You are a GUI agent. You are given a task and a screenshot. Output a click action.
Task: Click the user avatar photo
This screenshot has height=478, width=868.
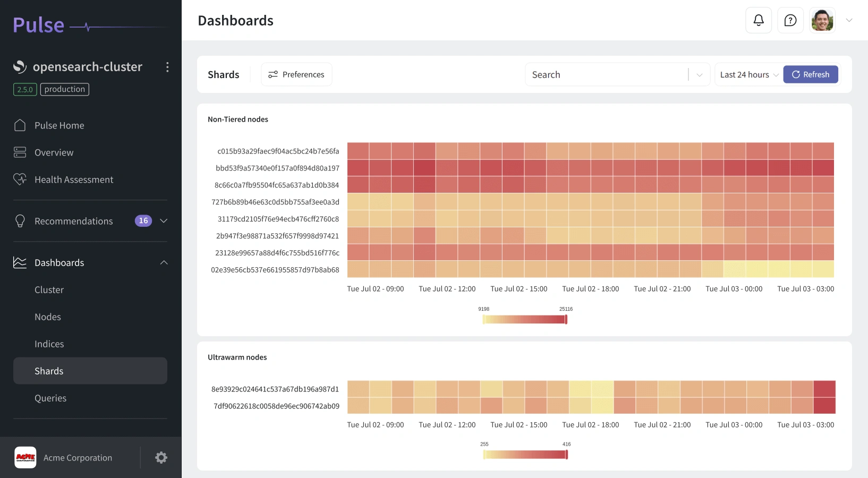tap(822, 20)
